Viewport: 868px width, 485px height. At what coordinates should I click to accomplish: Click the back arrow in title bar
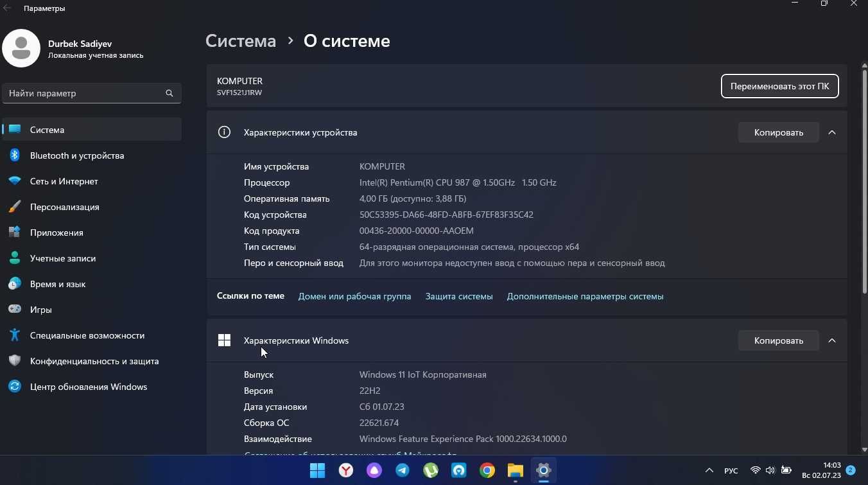click(8, 8)
